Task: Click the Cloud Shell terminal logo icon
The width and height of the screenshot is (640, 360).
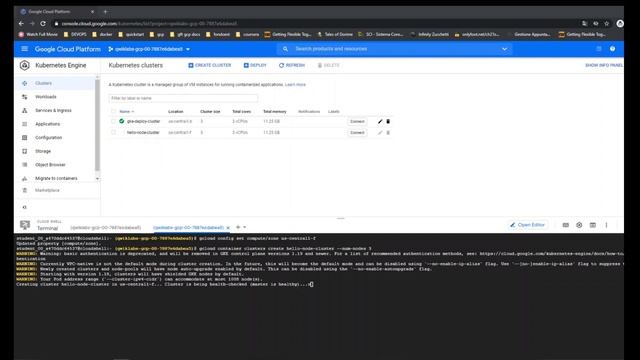Action: (25, 224)
